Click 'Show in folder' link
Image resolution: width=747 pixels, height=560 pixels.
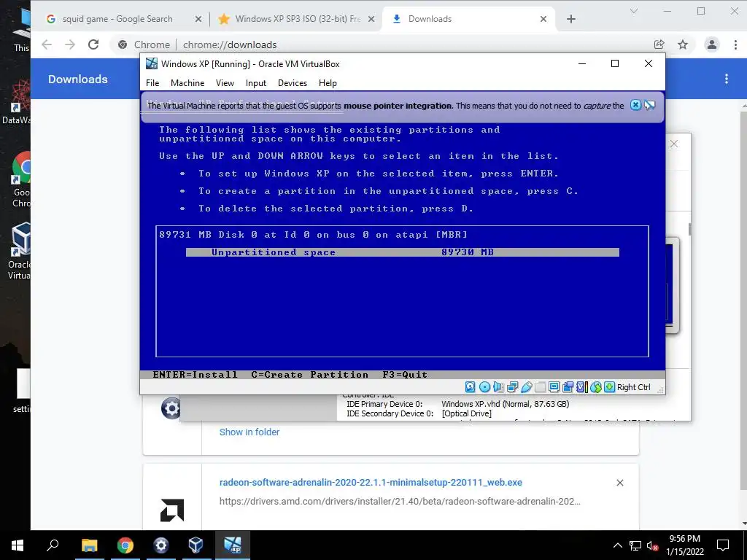[x=249, y=432]
